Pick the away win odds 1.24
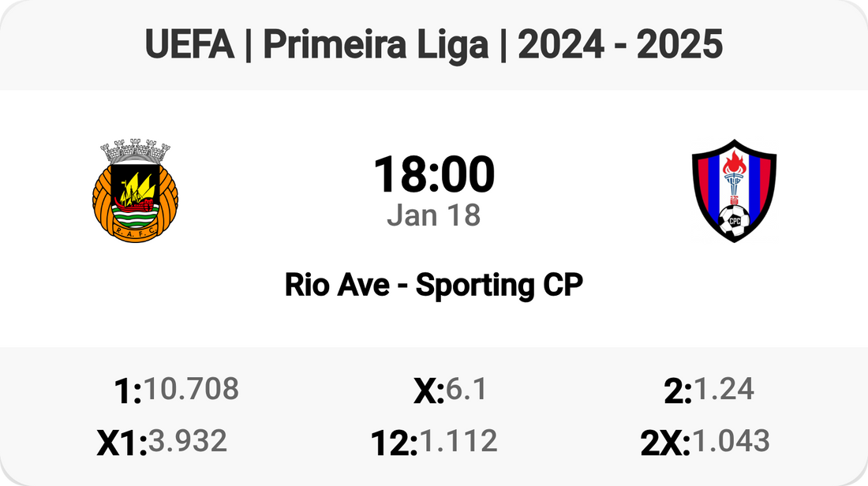868x486 pixels. tap(724, 389)
